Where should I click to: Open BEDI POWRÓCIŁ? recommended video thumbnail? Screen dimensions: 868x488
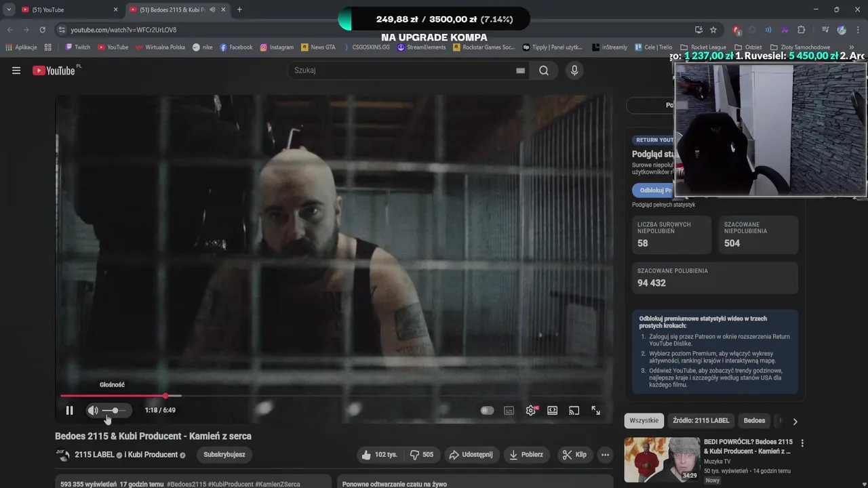(662, 460)
